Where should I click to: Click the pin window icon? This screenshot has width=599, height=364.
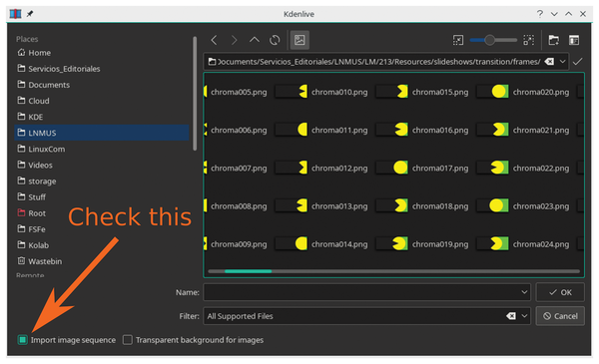30,14
